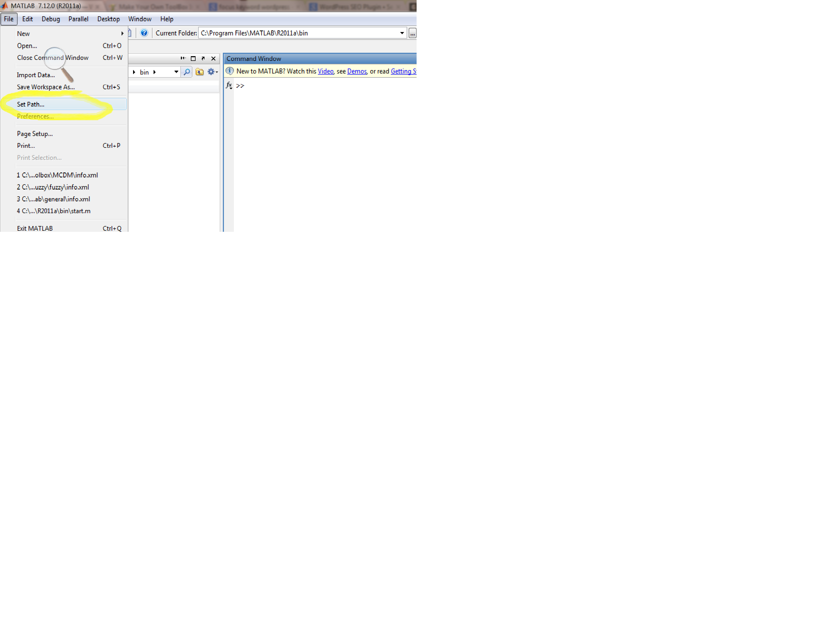Open the Window menu

click(x=140, y=19)
